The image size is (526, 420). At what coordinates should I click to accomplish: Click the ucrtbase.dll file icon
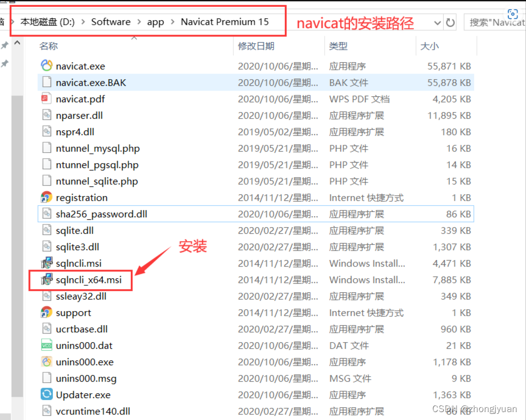click(x=47, y=329)
